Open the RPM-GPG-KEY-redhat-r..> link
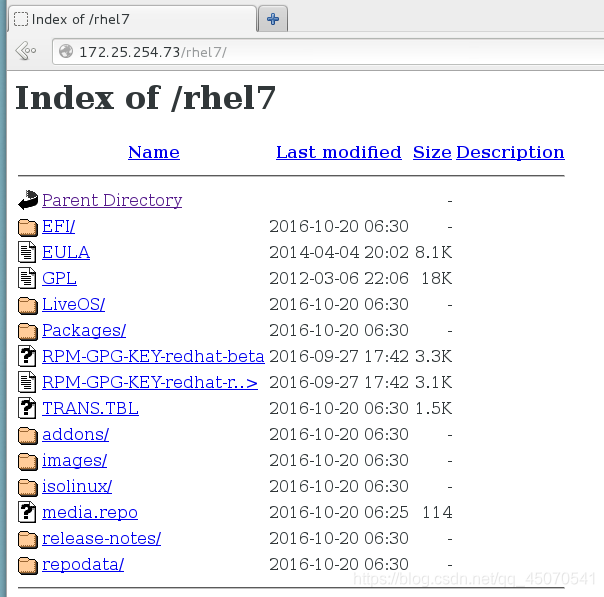The height and width of the screenshot is (597, 604). (x=150, y=382)
